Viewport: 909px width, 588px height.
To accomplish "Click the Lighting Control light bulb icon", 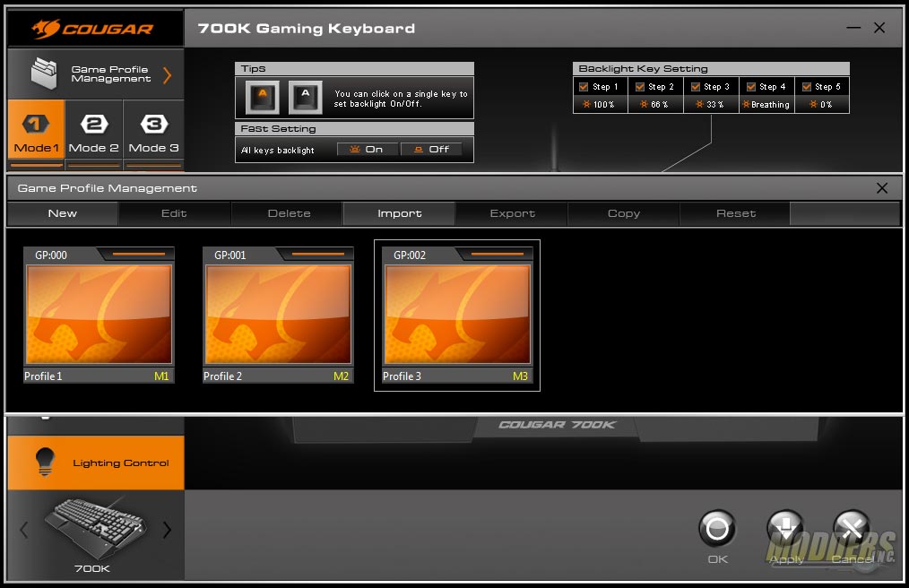I will point(45,463).
